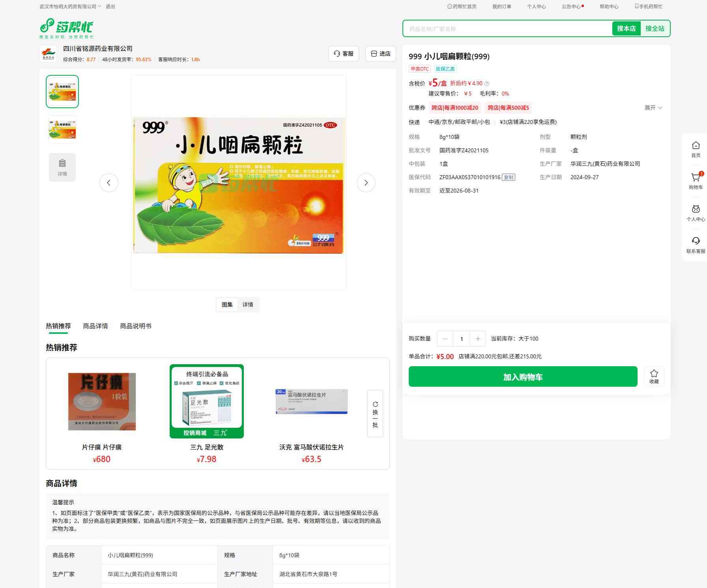The height and width of the screenshot is (588, 707).
Task: Click the 进店 enter store button
Action: click(x=381, y=54)
